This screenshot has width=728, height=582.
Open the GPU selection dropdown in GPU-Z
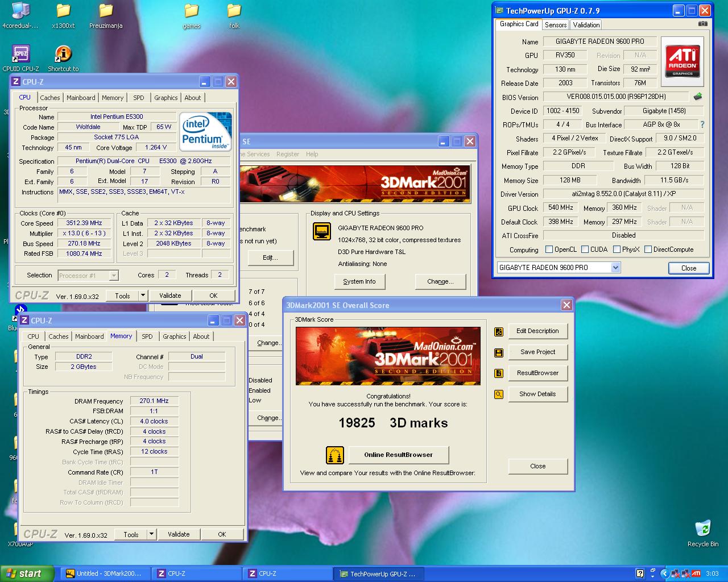(615, 268)
